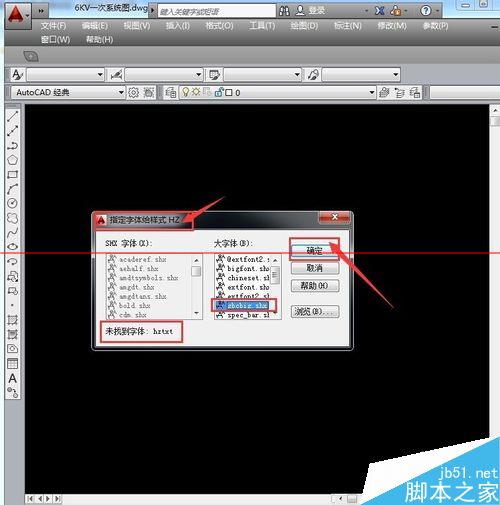The width and height of the screenshot is (500, 505).
Task: Click the Table Style icon
Action: [x=214, y=75]
